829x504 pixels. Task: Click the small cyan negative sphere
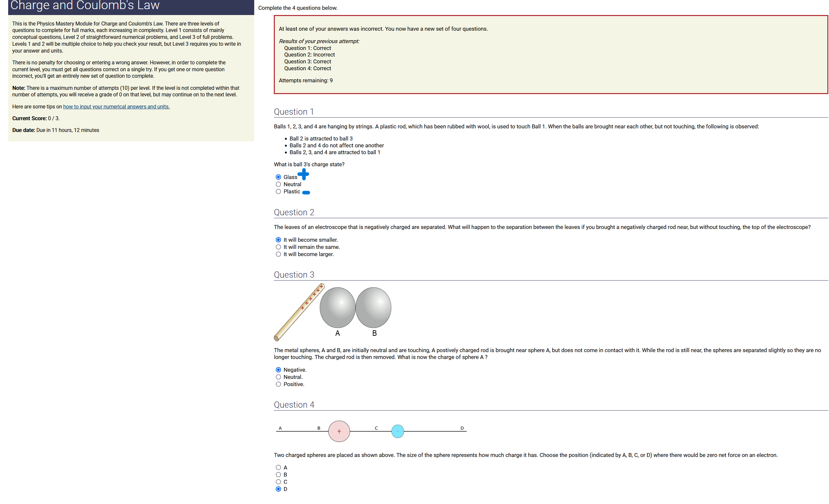[397, 431]
